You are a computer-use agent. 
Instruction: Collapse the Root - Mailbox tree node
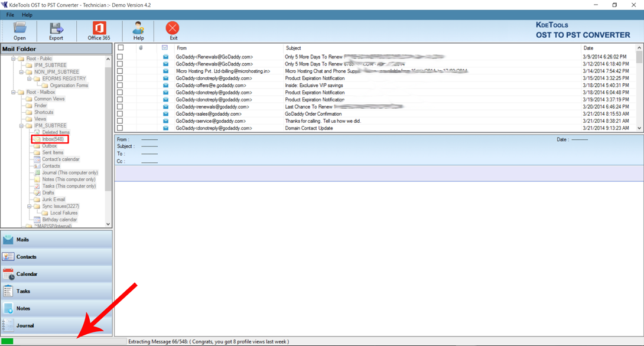[x=14, y=92]
